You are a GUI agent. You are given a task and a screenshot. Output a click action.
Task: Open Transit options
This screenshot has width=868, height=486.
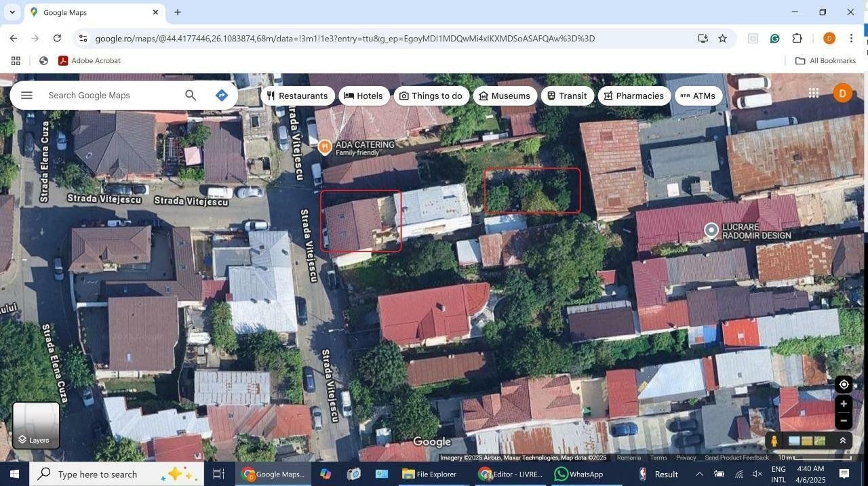point(568,96)
